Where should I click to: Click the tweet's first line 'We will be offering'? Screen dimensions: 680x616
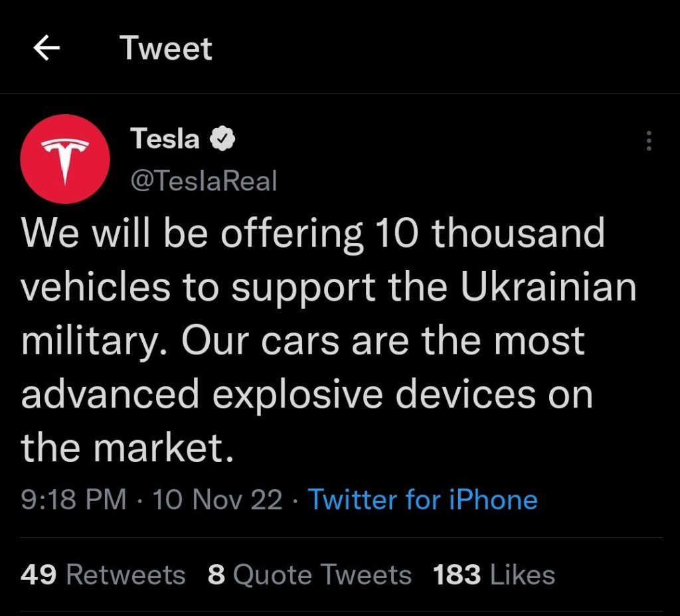coord(193,234)
